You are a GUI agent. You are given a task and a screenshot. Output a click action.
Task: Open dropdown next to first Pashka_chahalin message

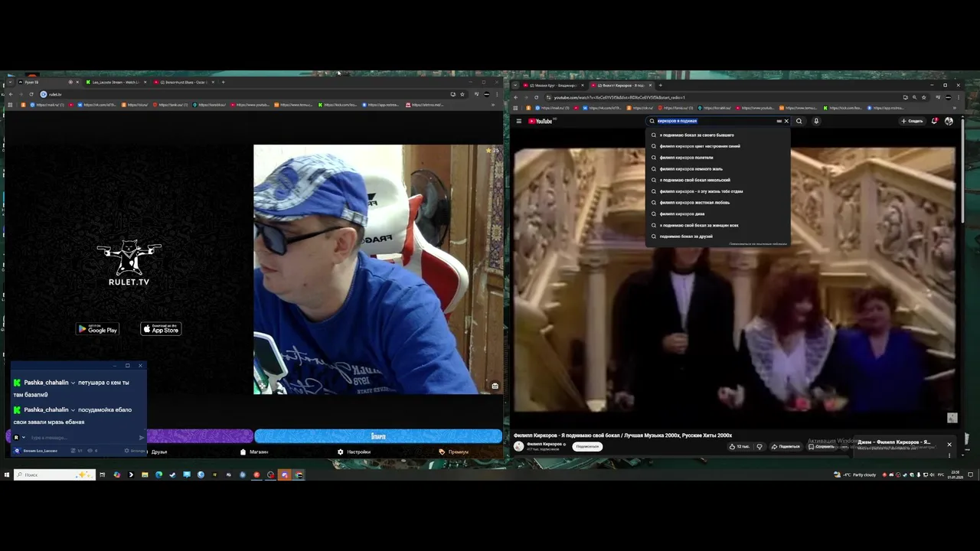click(x=73, y=383)
